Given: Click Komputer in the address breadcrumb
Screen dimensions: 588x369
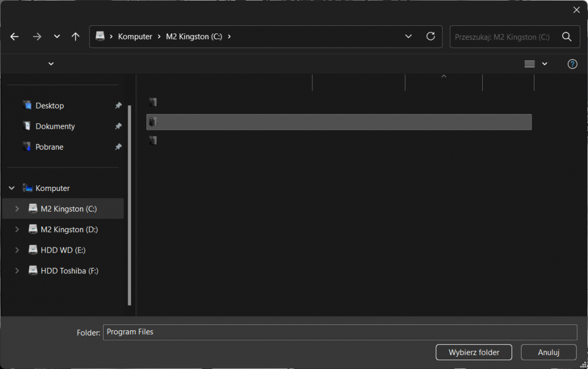Looking at the screenshot, I should tap(135, 36).
